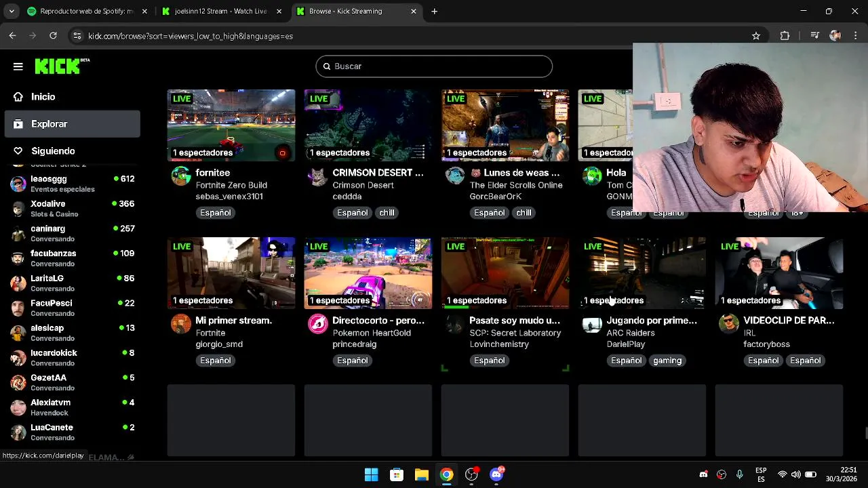Image resolution: width=868 pixels, height=488 pixels.
Task: Click the address bar URL
Action: coord(191,36)
